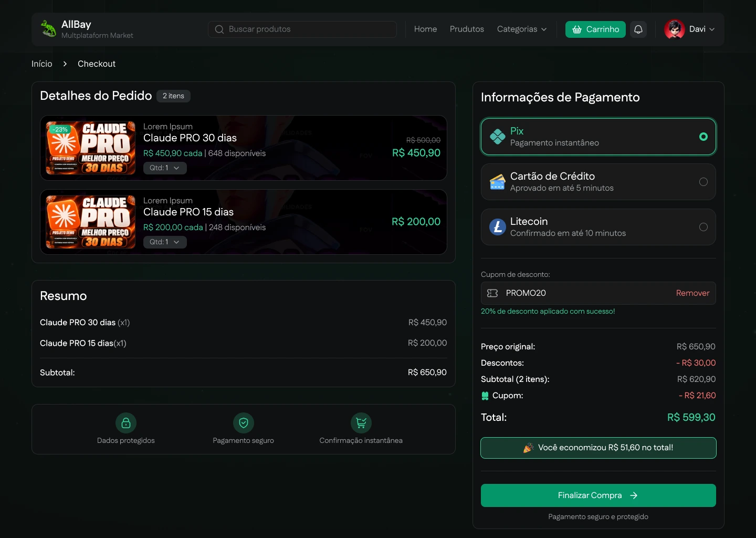Image resolution: width=756 pixels, height=538 pixels.
Task: Open the Prudutos nav item
Action: tap(467, 29)
